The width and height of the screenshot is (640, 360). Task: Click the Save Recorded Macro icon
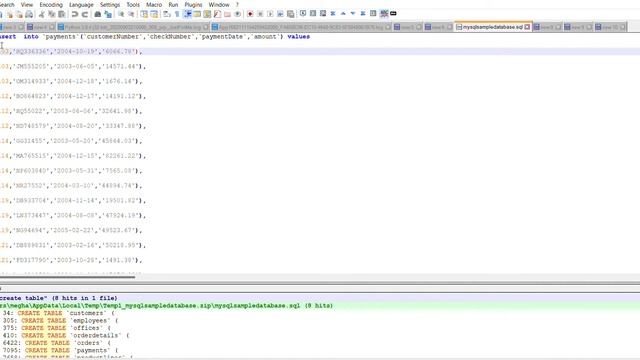click(x=290, y=14)
